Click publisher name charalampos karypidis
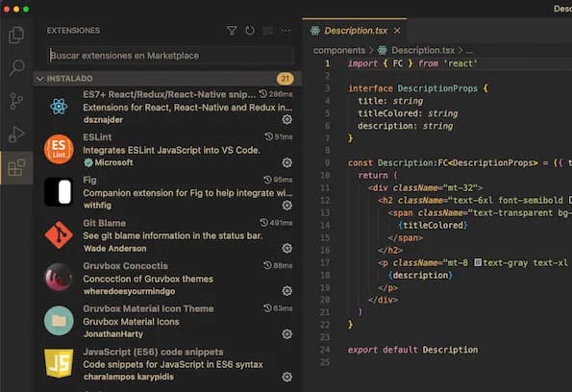The width and height of the screenshot is (572, 392). click(129, 377)
